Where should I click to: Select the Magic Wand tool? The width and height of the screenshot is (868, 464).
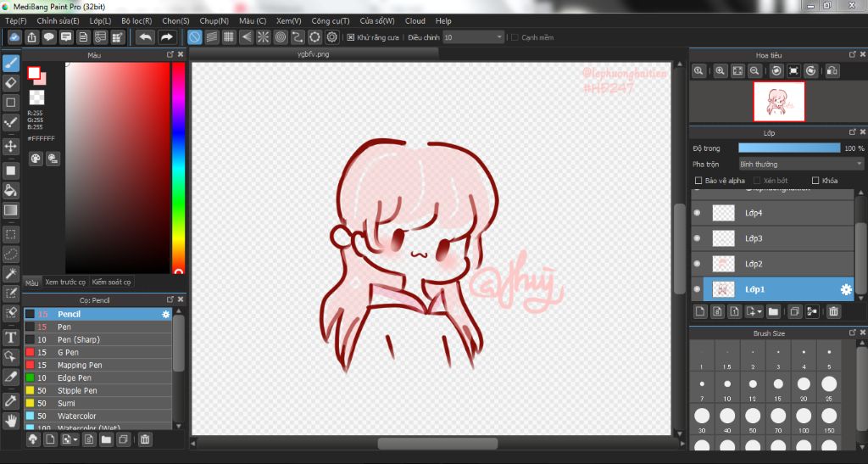[x=10, y=273]
